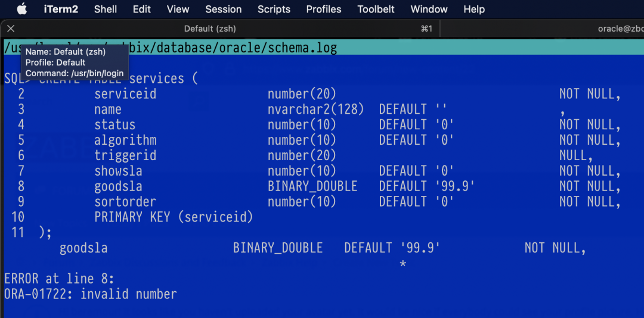
Task: Click the schema.log file path line
Action: click(x=239, y=48)
